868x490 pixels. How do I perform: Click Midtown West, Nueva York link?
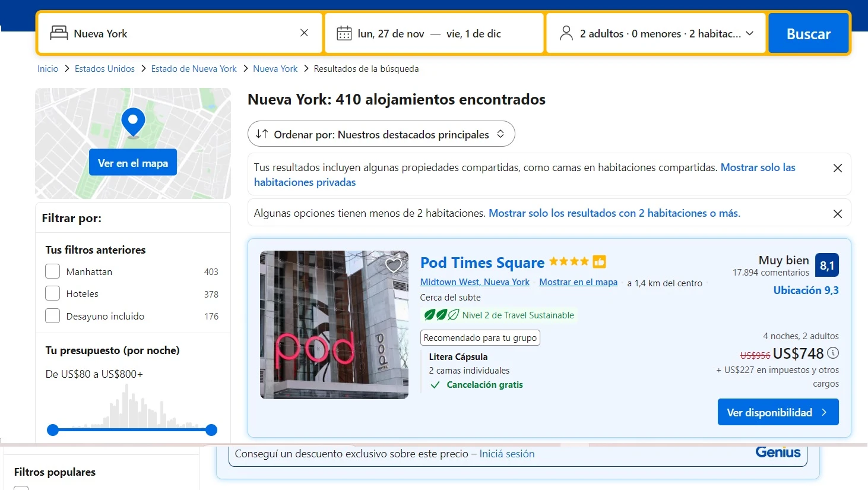coord(475,282)
